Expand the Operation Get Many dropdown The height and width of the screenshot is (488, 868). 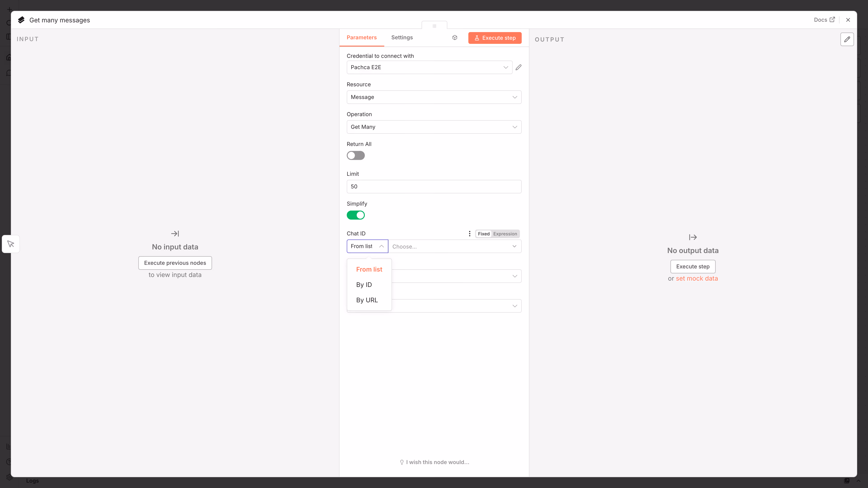coord(434,127)
